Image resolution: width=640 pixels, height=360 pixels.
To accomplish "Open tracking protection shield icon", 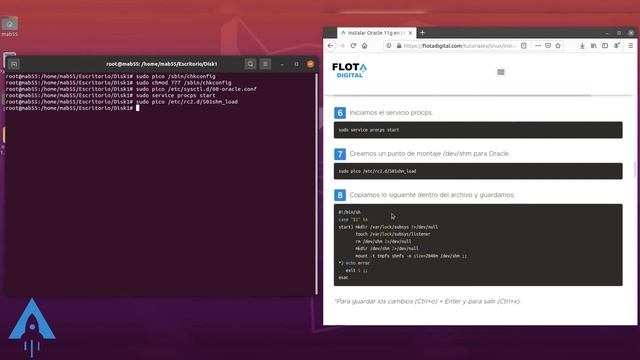I will (389, 46).
